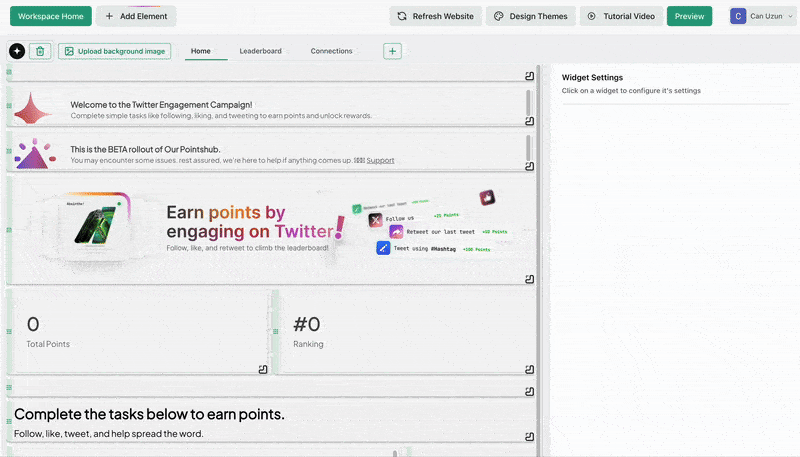800x457 pixels.
Task: Click Refresh Website button
Action: click(435, 16)
